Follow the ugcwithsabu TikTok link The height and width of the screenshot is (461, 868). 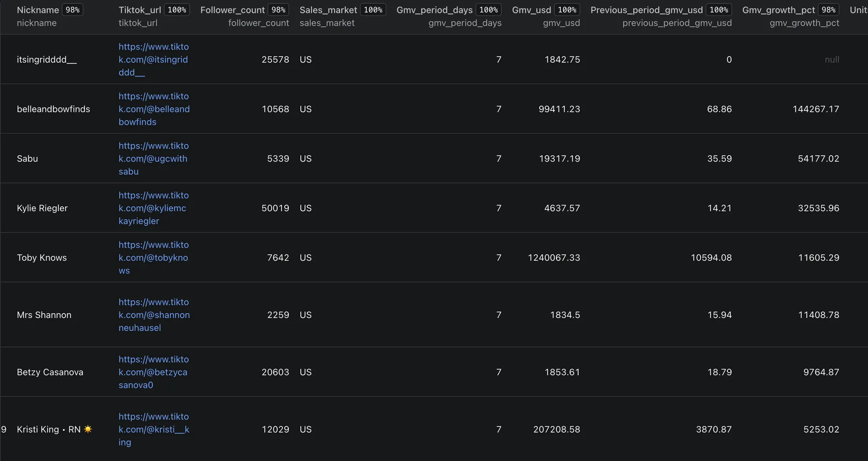click(x=154, y=159)
